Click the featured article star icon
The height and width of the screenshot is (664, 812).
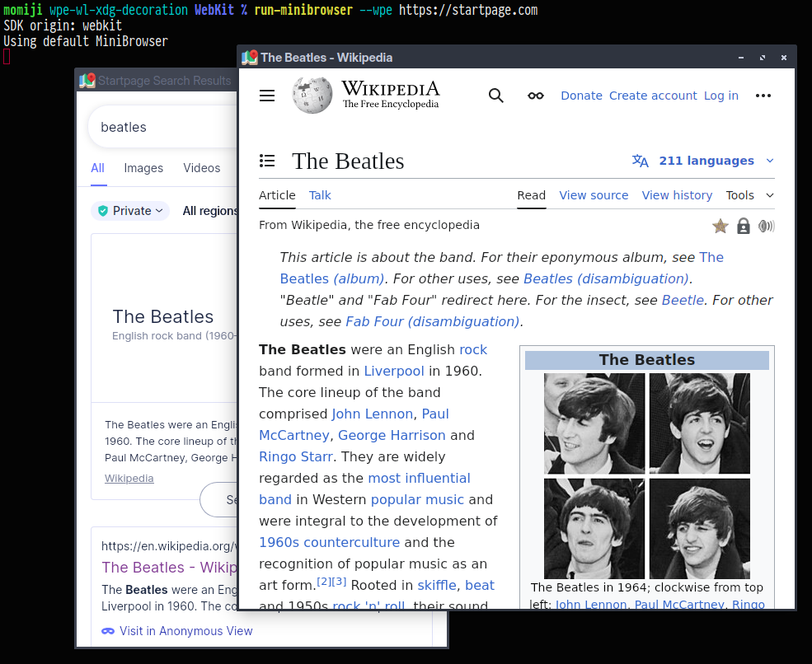coord(720,227)
